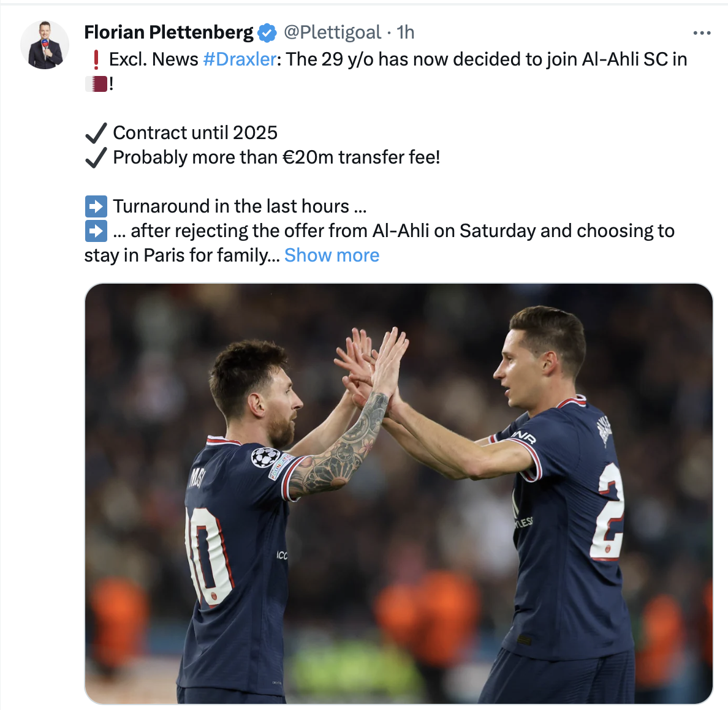Click the red exclamation mark emoji
The width and height of the screenshot is (728, 710).
96,59
